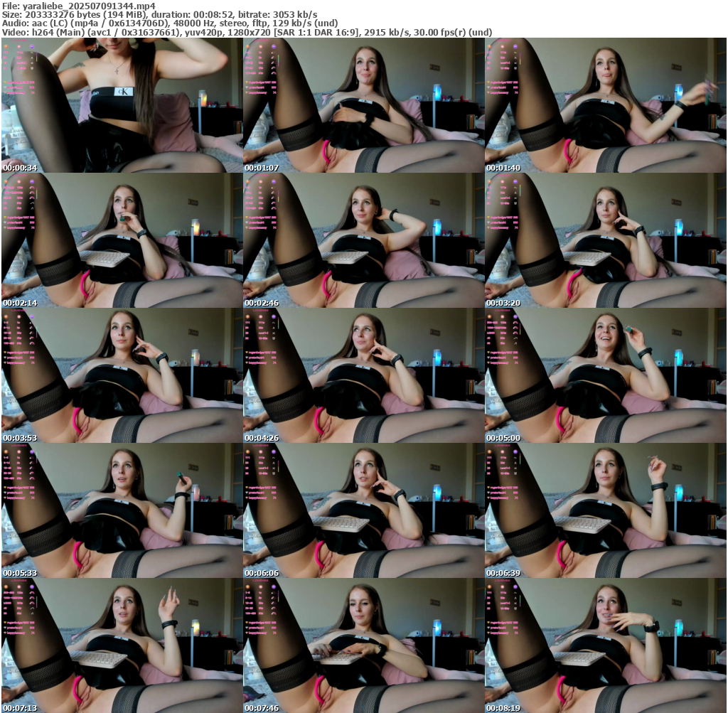
Task: Click the Size and duration info line
Action: [159, 14]
